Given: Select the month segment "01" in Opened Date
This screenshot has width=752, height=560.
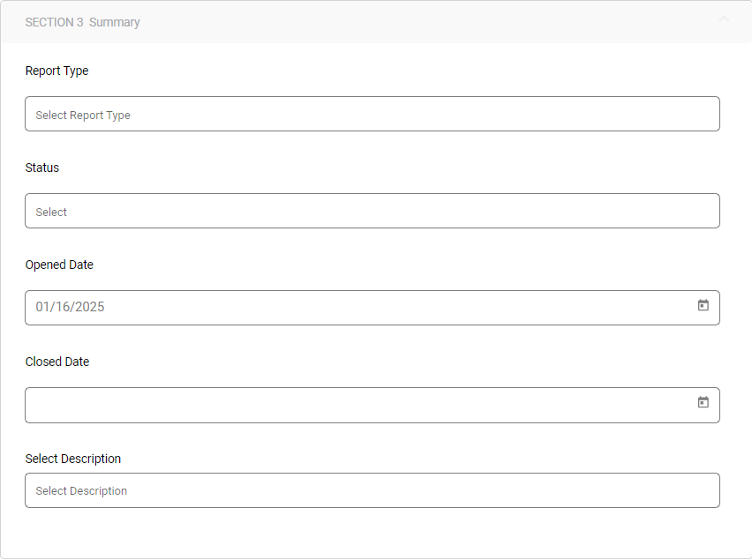Looking at the screenshot, I should pyautogui.click(x=43, y=307).
